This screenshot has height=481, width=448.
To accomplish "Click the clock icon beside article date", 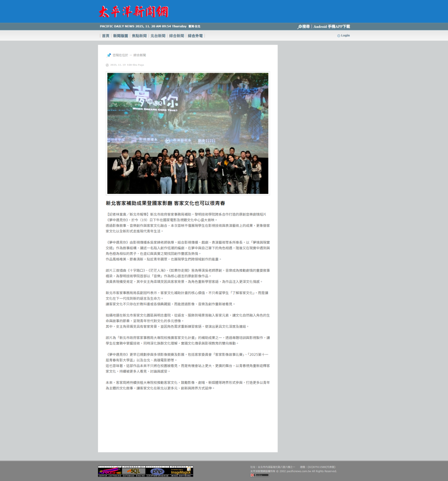I will click(107, 65).
